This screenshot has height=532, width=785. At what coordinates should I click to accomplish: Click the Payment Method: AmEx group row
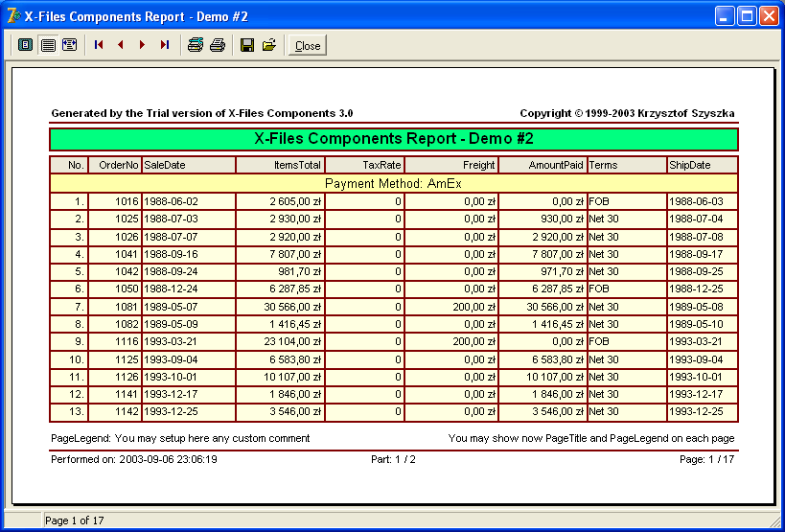click(393, 183)
